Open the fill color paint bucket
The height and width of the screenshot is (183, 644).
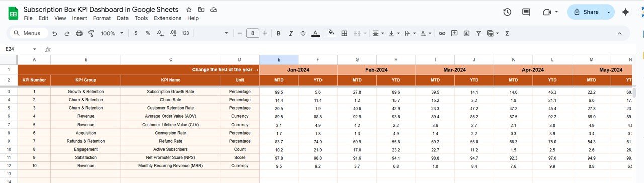pyautogui.click(x=331, y=33)
